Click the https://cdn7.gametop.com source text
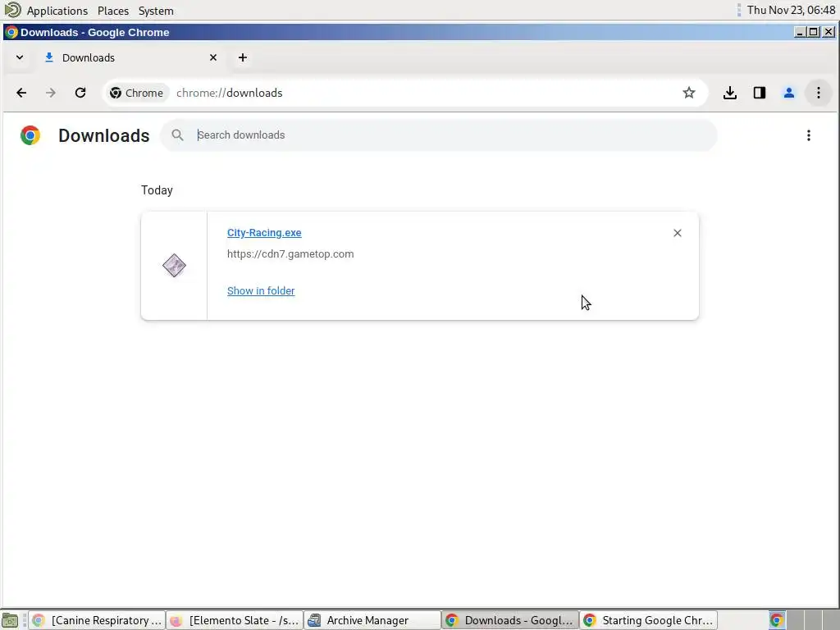840x630 pixels. coord(290,254)
